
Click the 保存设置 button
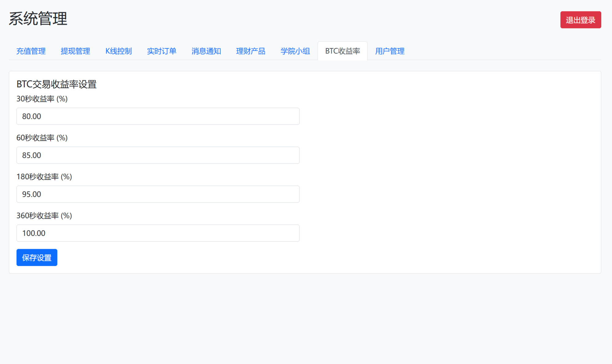coord(37,258)
